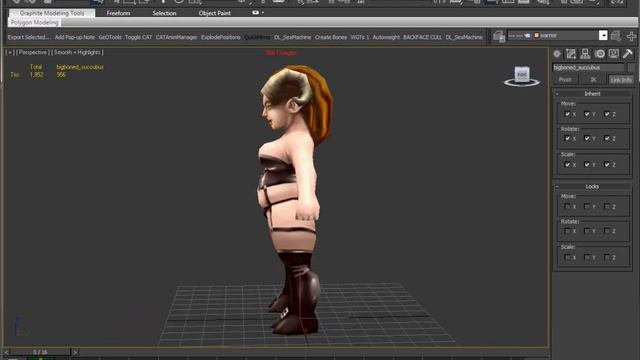640x360 pixels.
Task: Switch to the Selection ribbon tab
Action: (x=164, y=13)
